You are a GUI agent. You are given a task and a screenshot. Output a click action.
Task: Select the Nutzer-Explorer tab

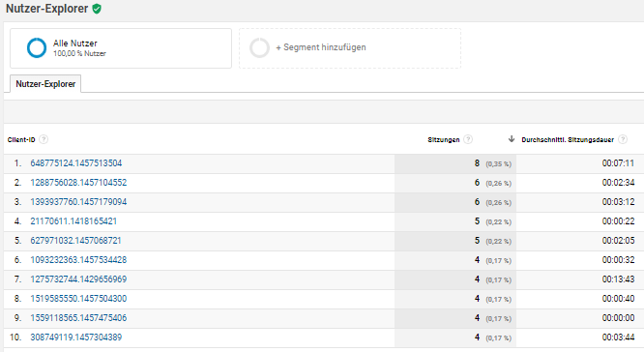tap(45, 84)
